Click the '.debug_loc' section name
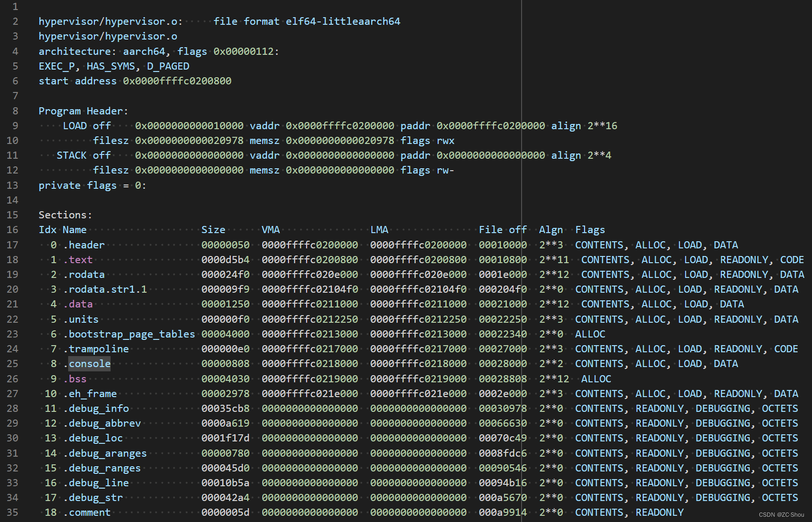The height and width of the screenshot is (522, 812). click(x=93, y=438)
